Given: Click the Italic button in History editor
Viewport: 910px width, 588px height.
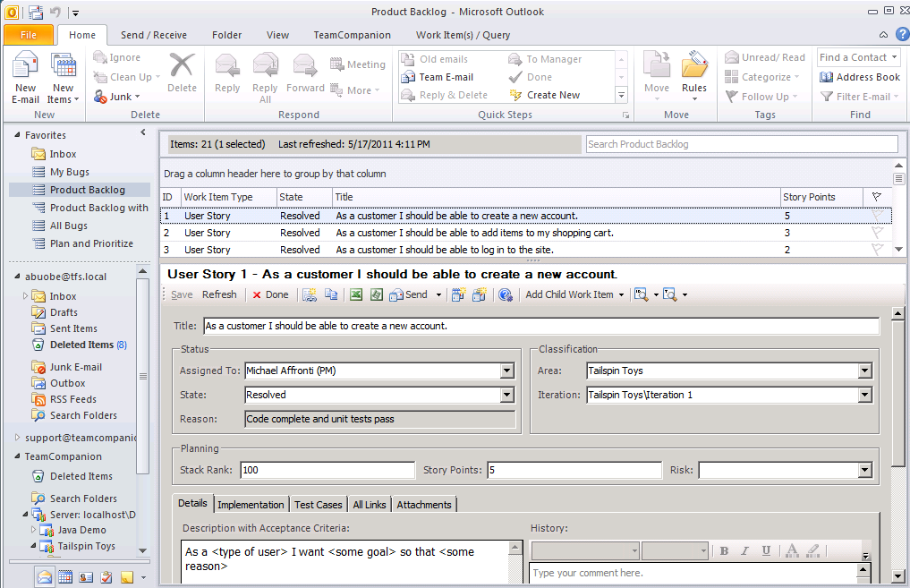Looking at the screenshot, I should [x=744, y=550].
